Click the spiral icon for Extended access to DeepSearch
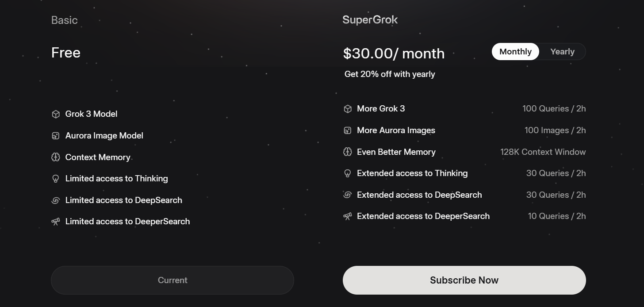This screenshot has width=644, height=307. [x=348, y=195]
